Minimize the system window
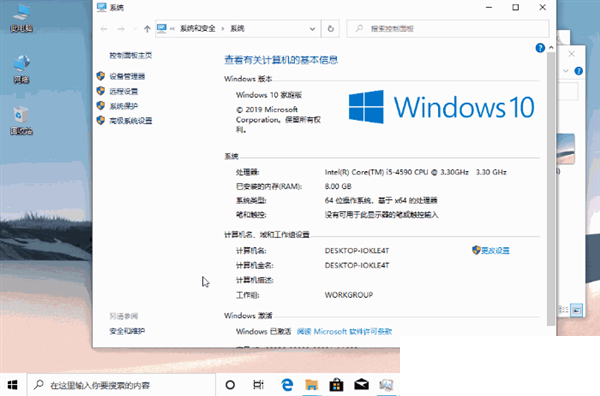This screenshot has width=600, height=396. click(489, 7)
